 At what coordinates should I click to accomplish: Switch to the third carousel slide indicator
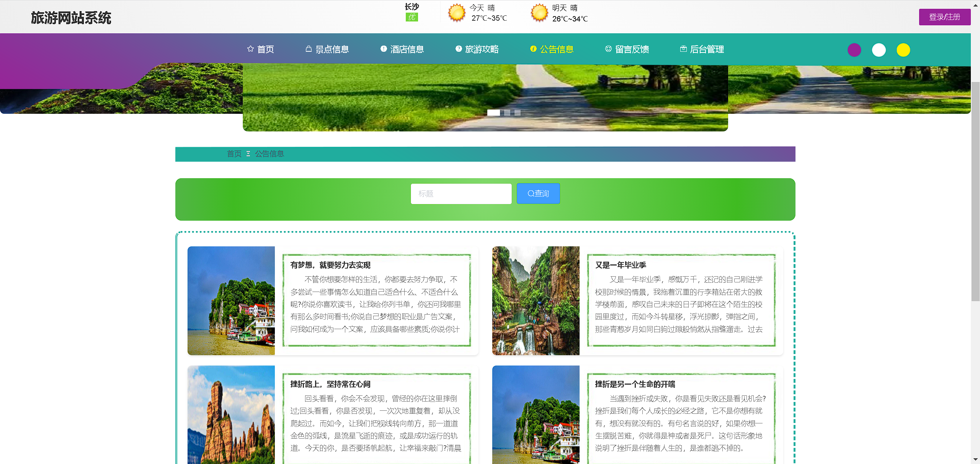(518, 113)
